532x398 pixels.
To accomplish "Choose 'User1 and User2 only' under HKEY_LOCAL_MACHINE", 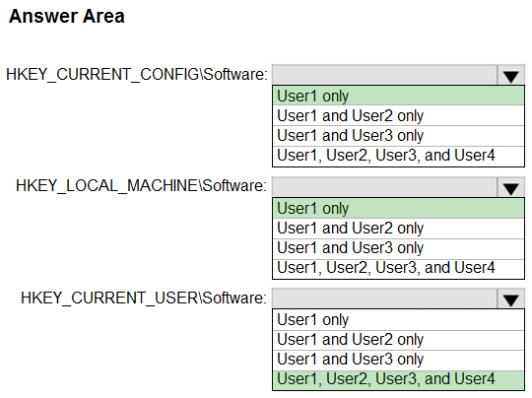I will pyautogui.click(x=398, y=228).
